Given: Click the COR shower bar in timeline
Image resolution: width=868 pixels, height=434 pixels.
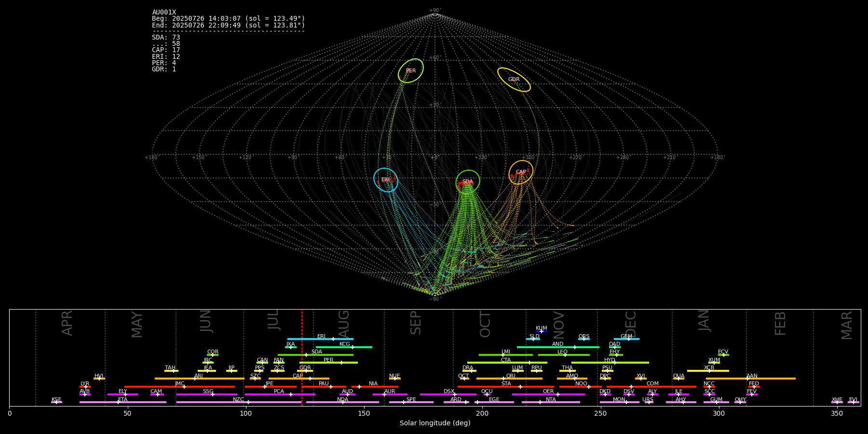Looking at the screenshot, I should (213, 355).
